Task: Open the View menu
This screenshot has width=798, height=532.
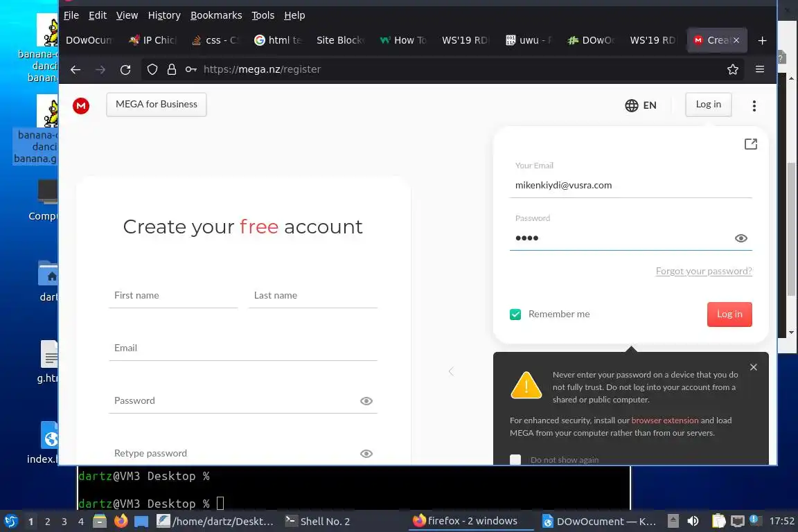Action: [x=127, y=15]
